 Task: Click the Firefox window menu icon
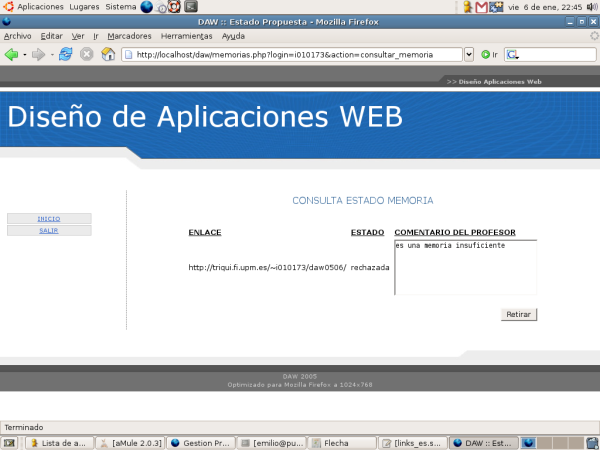tap(7, 22)
